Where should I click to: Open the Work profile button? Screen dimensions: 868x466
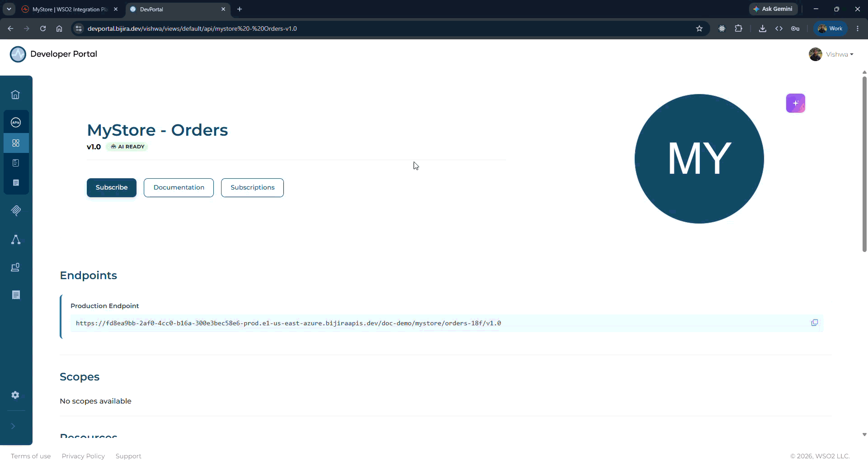[830, 29]
